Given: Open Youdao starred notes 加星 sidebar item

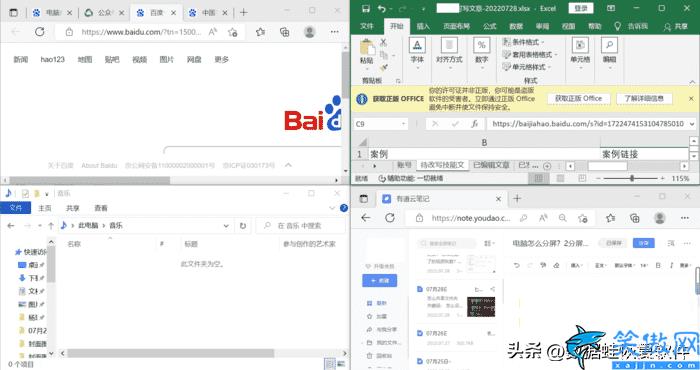Looking at the screenshot, I should pos(377,316).
